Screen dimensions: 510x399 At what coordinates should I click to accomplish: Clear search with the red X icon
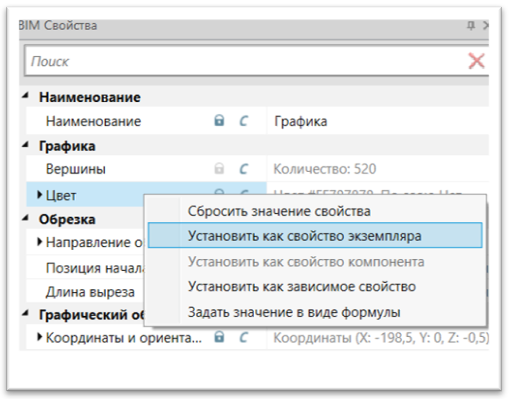(476, 61)
